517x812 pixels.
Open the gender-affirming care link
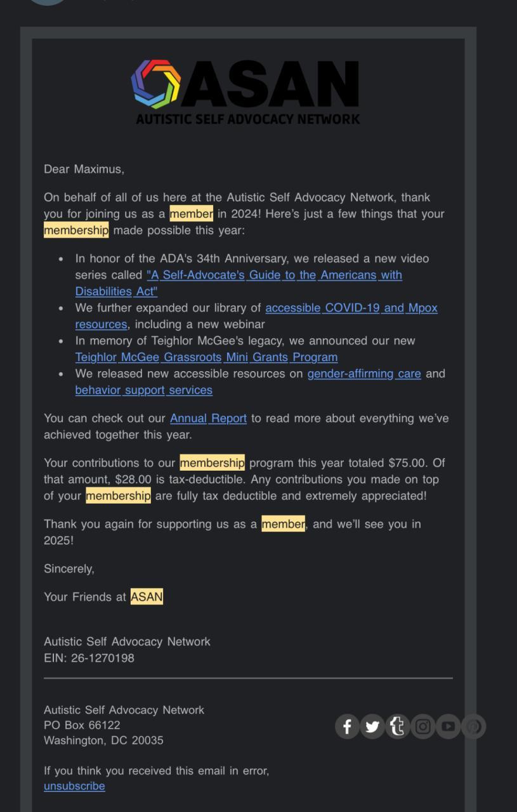(x=364, y=374)
